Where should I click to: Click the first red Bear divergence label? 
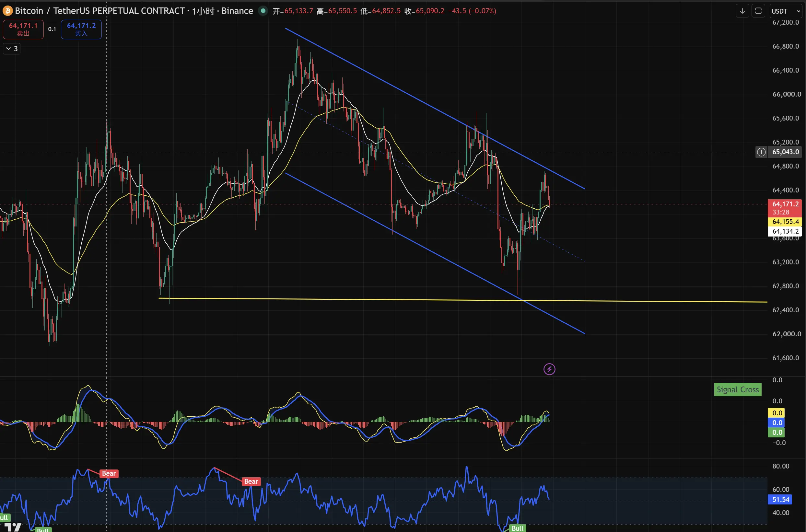[109, 473]
